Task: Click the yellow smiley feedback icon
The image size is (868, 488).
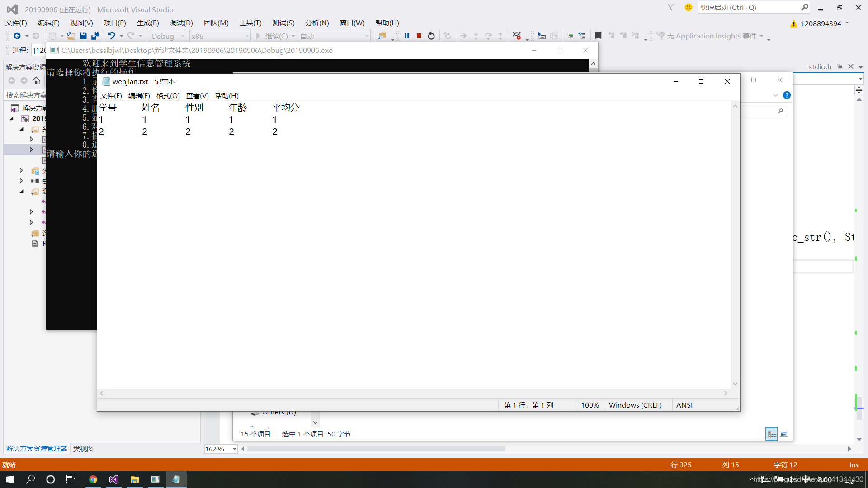Action: pyautogui.click(x=689, y=7)
